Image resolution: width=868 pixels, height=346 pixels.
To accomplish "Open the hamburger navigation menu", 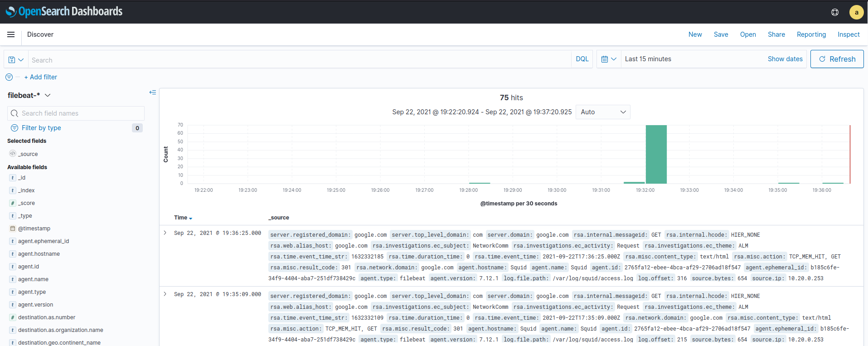I will click(x=11, y=34).
